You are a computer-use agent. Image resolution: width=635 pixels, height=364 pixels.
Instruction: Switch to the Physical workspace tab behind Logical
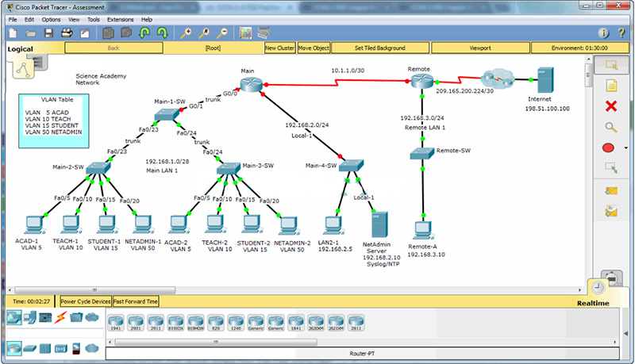tap(40, 63)
